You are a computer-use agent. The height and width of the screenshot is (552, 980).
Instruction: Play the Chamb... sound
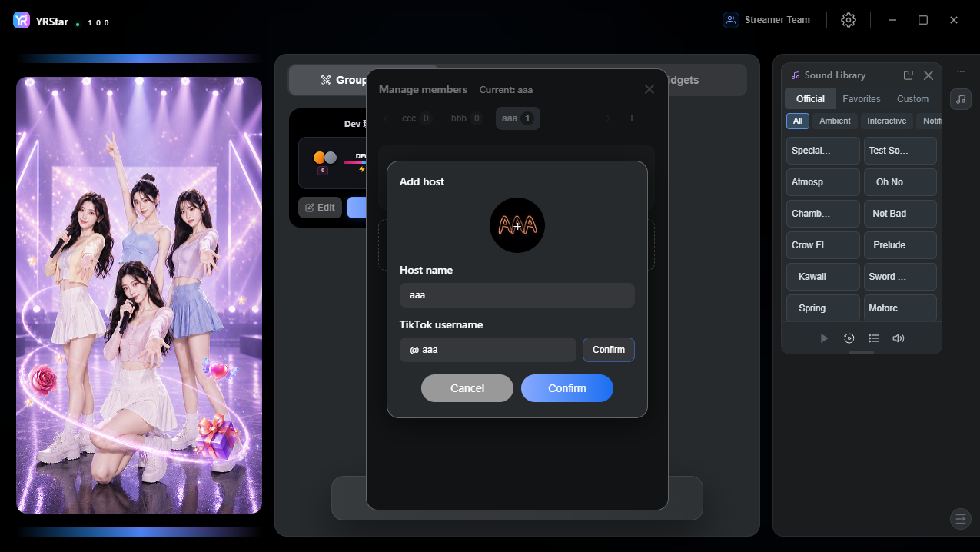823,214
